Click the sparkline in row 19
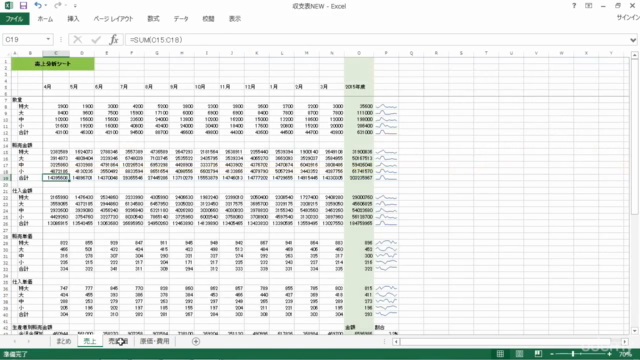 386,178
